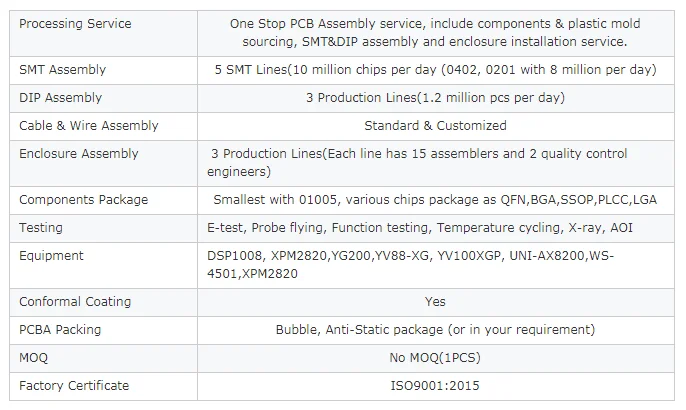Click the Processing Service row label
Viewport: 686px width, 410px height.
click(x=74, y=24)
